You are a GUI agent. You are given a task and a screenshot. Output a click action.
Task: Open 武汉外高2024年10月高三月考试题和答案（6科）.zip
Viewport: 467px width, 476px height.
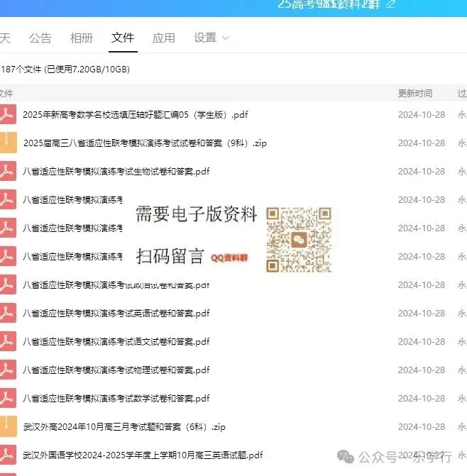(x=124, y=427)
